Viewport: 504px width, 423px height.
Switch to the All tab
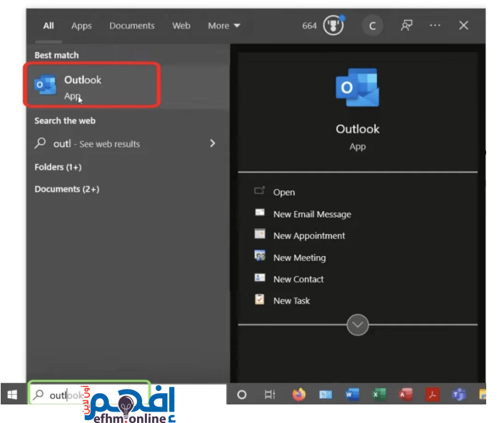49,26
